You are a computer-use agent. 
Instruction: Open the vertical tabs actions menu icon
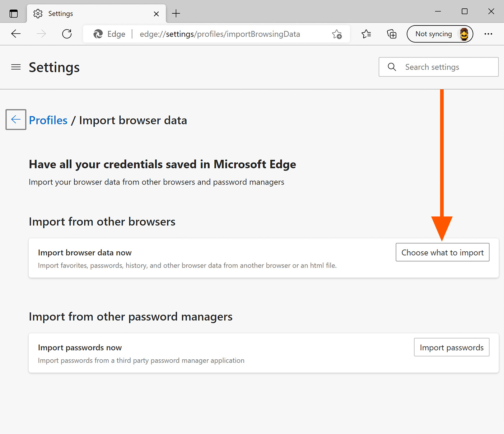coord(14,14)
